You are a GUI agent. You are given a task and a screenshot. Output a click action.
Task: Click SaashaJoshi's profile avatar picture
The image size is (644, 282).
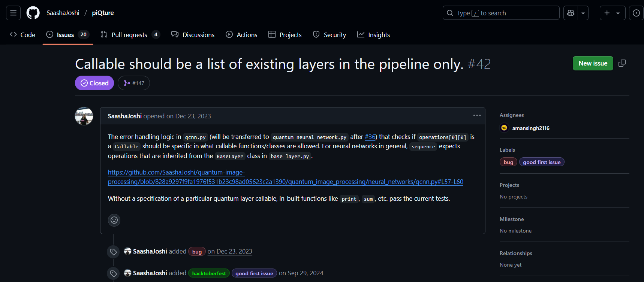[84, 116]
